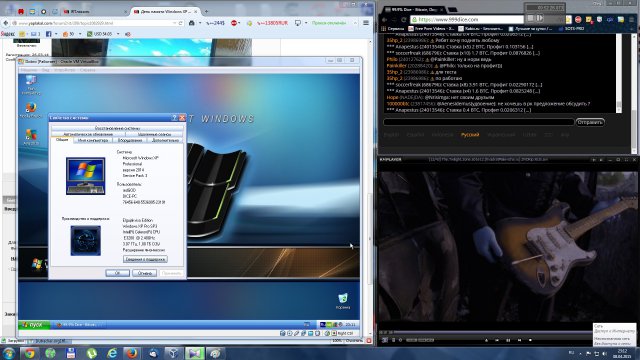Open the Recycle Bin on XP desktop
The image size is (640, 360).
343,299
